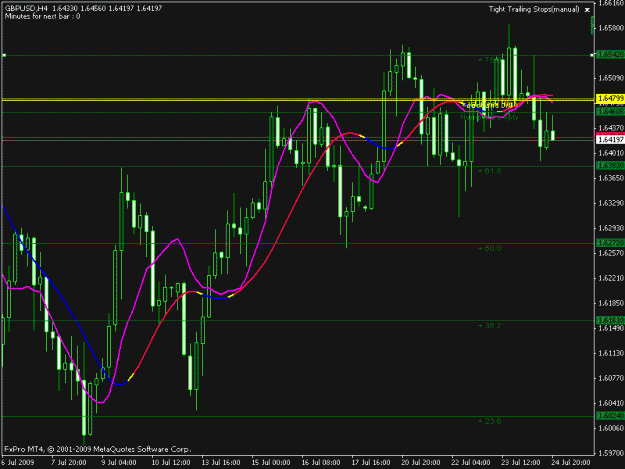Click the 24 Jul 20:00 time label
Screen dimensions: 625x469
pos(571,463)
